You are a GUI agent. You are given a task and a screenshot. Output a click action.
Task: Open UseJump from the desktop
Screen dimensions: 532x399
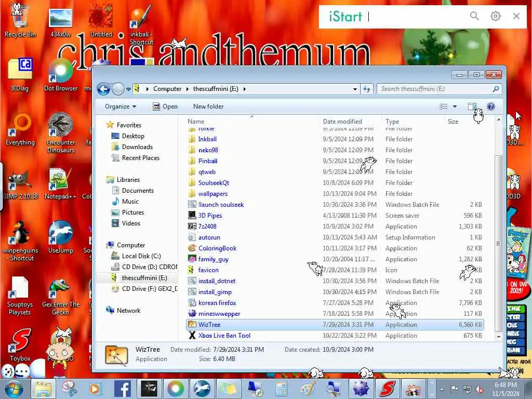click(x=60, y=237)
